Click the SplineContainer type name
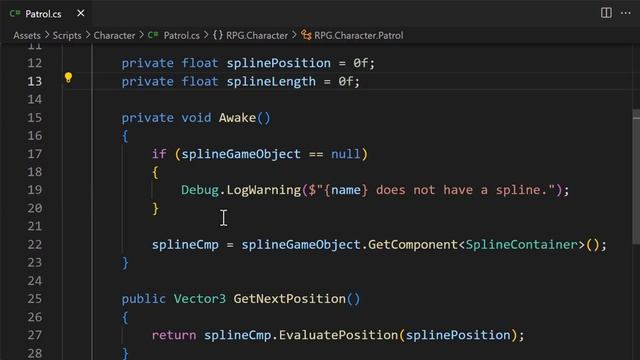The image size is (640, 360). [522, 244]
